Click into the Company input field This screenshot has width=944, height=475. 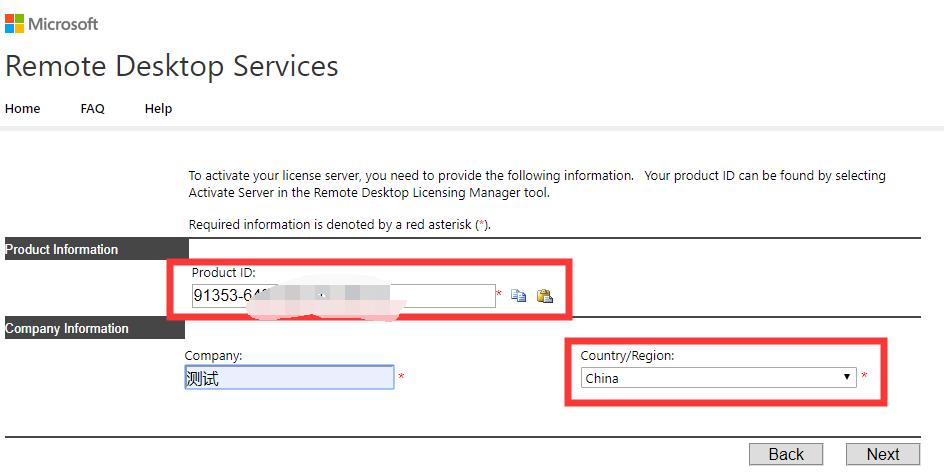point(290,378)
